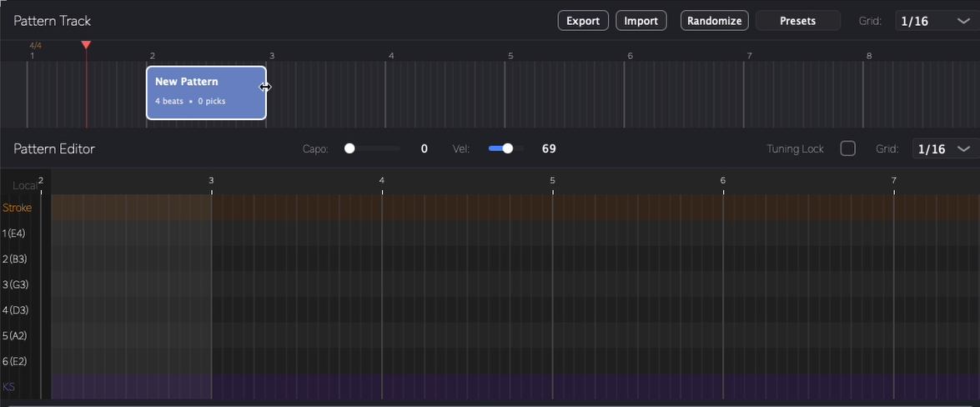Enable the Tuning Lock checkbox

pyautogui.click(x=847, y=148)
